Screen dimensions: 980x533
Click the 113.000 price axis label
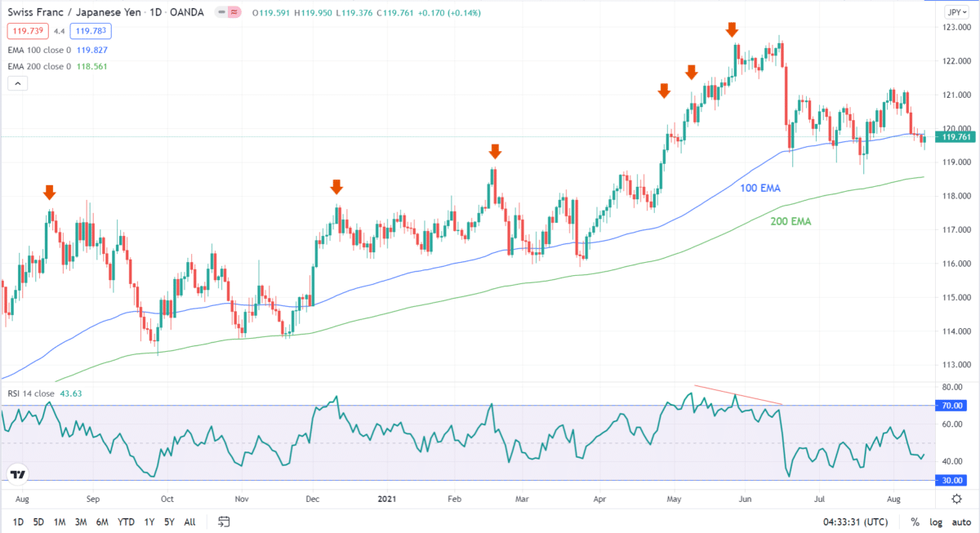tap(958, 364)
